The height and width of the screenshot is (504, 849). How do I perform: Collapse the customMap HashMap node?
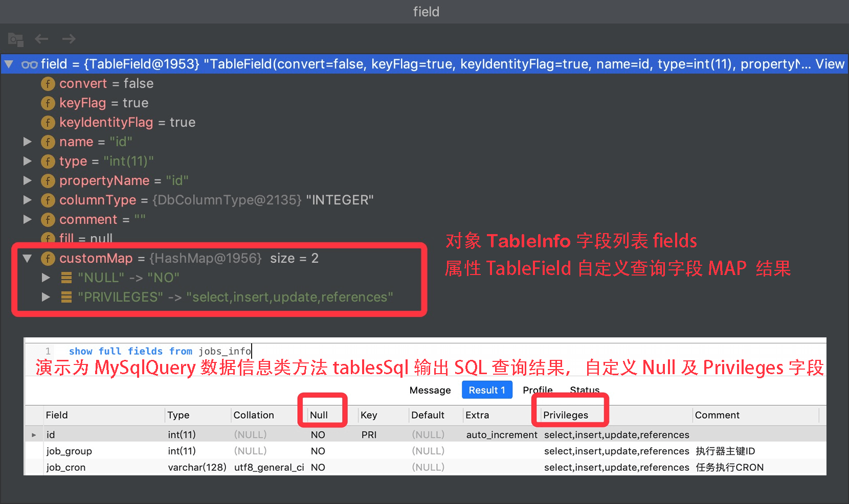pyautogui.click(x=28, y=258)
